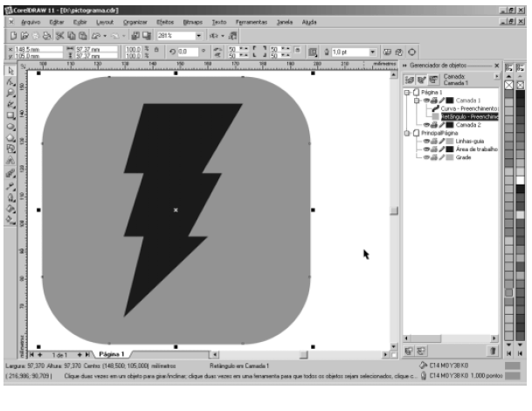Click the Cut scissors icon
Viewport: 532px width, 411px height.
(60, 36)
